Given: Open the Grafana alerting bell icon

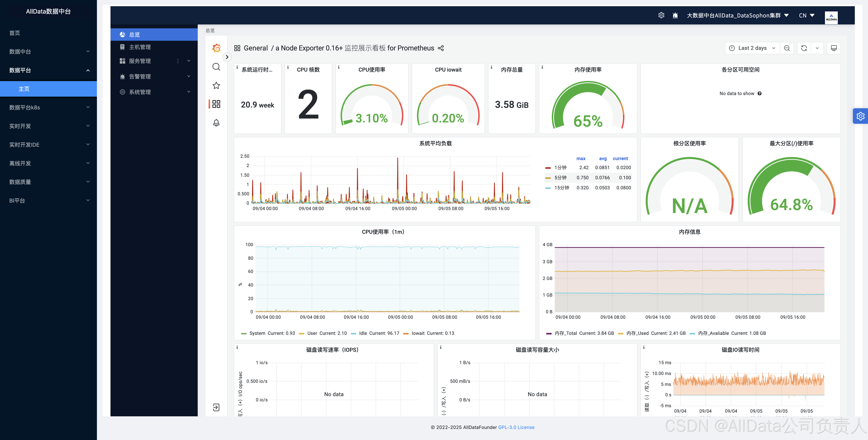Looking at the screenshot, I should (216, 123).
